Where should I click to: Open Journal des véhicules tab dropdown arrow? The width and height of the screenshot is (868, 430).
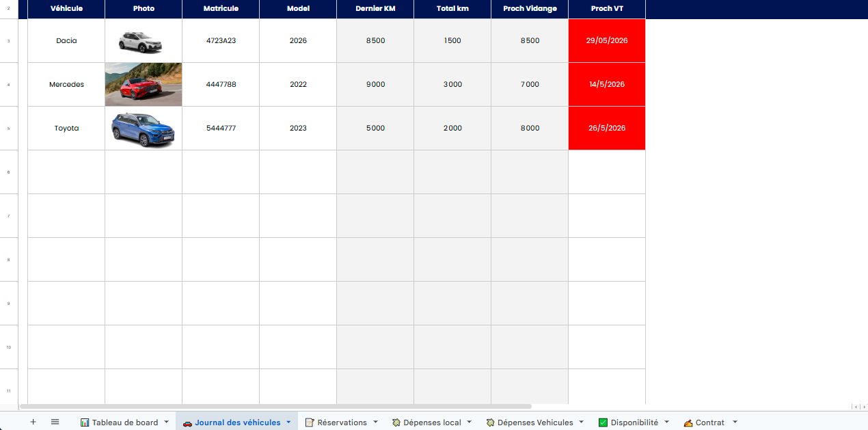288,422
